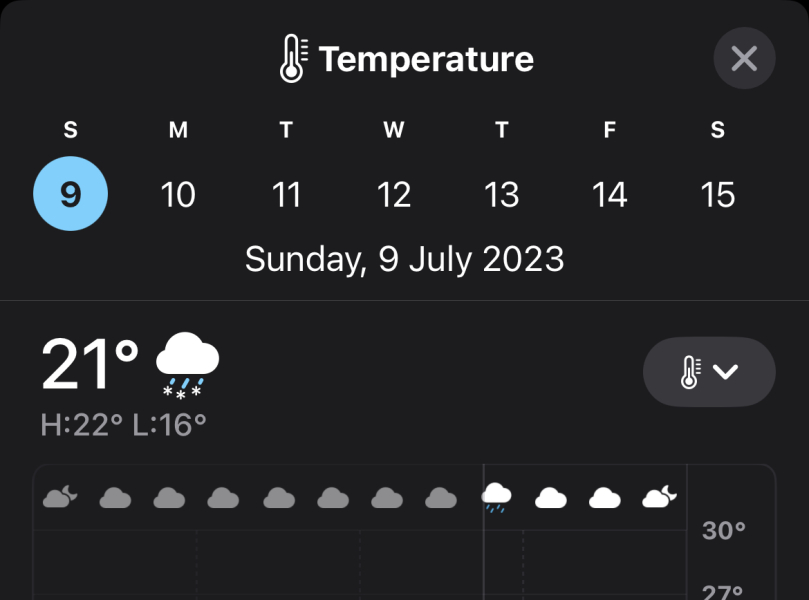This screenshot has width=809, height=600.
Task: Tap the highlighted date 9 circle
Action: [70, 193]
